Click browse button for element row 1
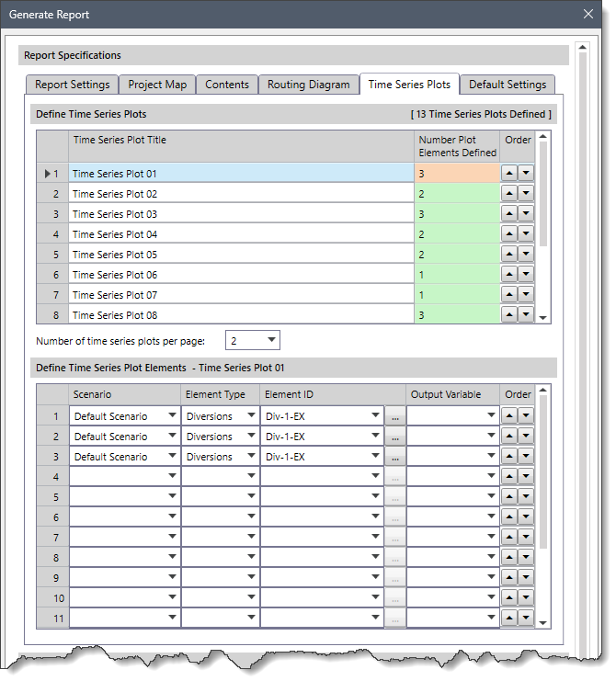This screenshot has width=616, height=681. [x=394, y=416]
